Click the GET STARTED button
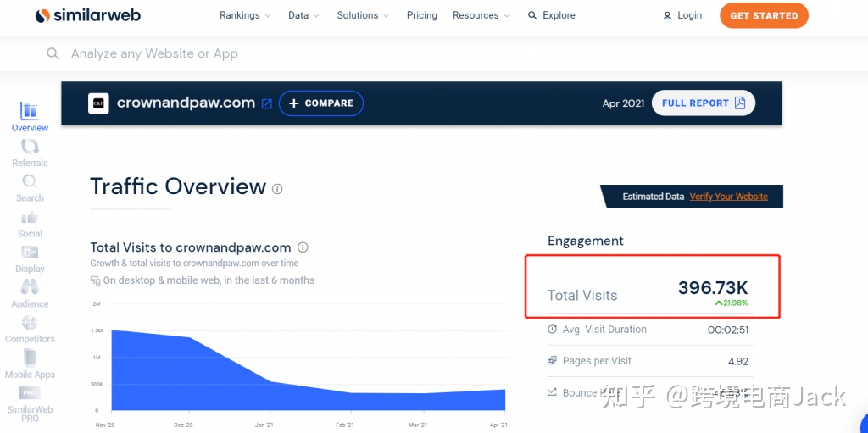 pyautogui.click(x=764, y=15)
